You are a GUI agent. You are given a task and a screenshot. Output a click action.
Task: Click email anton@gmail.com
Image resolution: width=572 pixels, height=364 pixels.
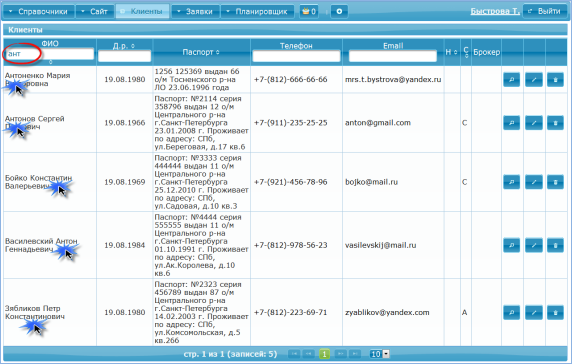(x=378, y=123)
